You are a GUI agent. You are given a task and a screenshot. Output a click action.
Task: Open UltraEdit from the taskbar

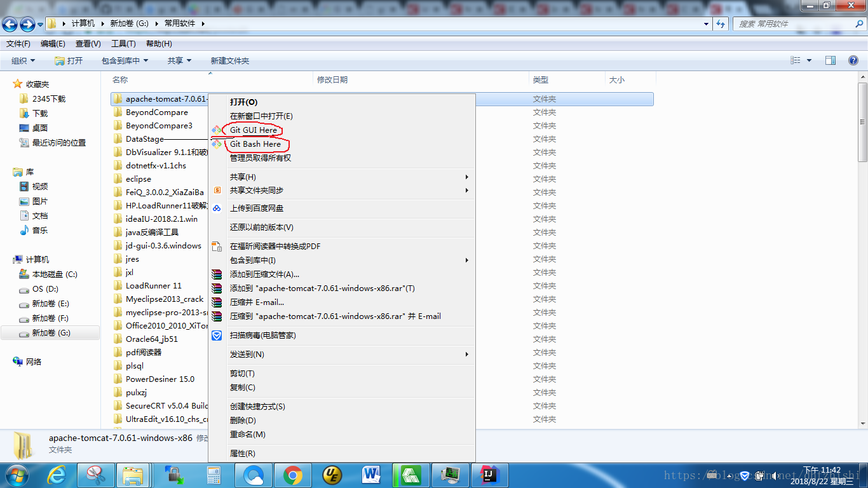click(x=332, y=475)
